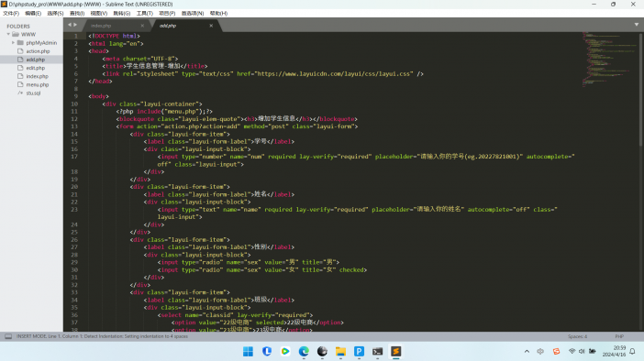This screenshot has width=644, height=361.
Task: Click the input method tray icon
Action: click(540, 352)
